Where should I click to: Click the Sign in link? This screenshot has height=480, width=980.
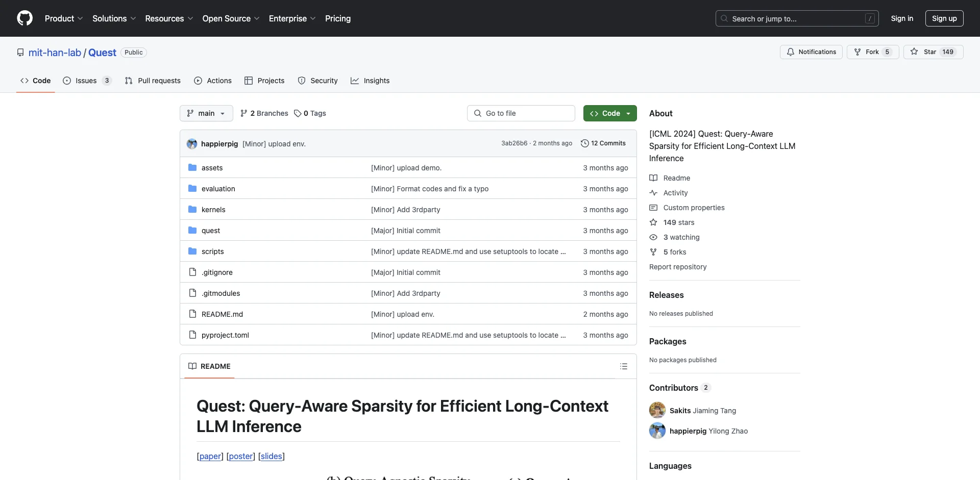click(902, 18)
